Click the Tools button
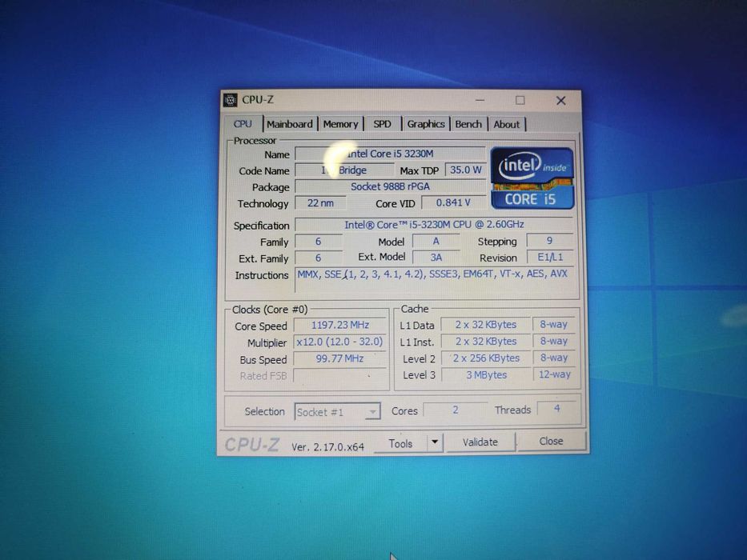747x560 pixels. pyautogui.click(x=400, y=443)
